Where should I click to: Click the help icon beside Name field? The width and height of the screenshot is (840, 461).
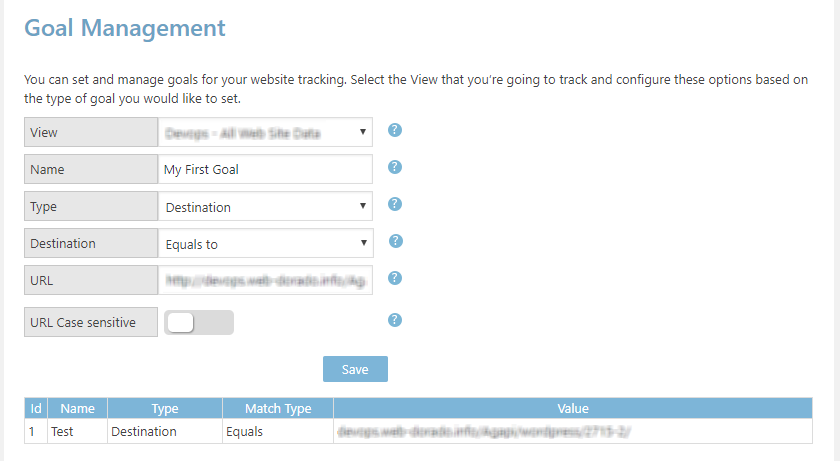coord(395,167)
